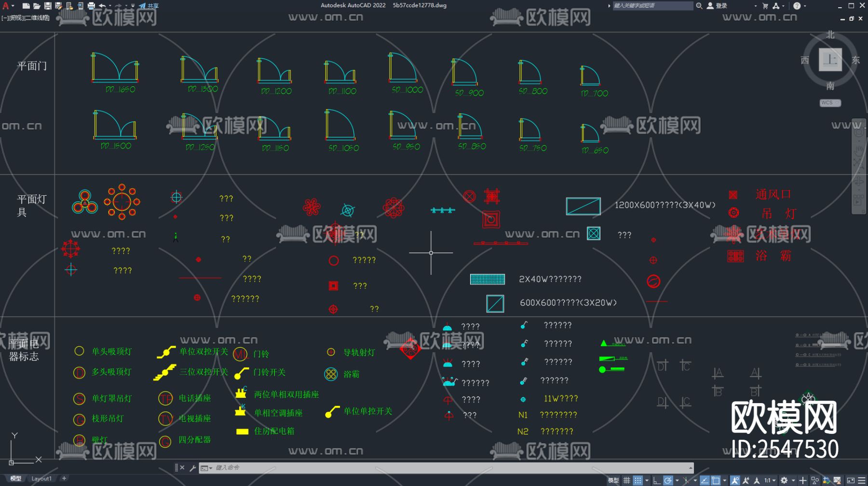Open the Help question mark icon

(x=797, y=6)
